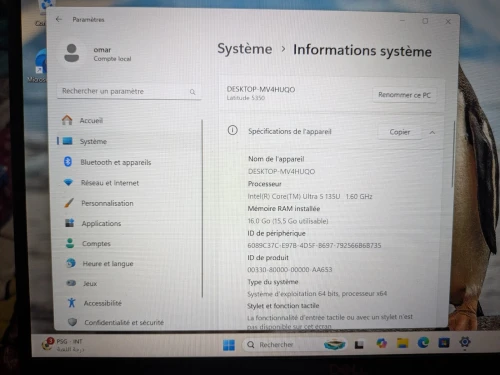Click the Applications icon in sidebar
This screenshot has width=500, height=375.
click(x=70, y=223)
